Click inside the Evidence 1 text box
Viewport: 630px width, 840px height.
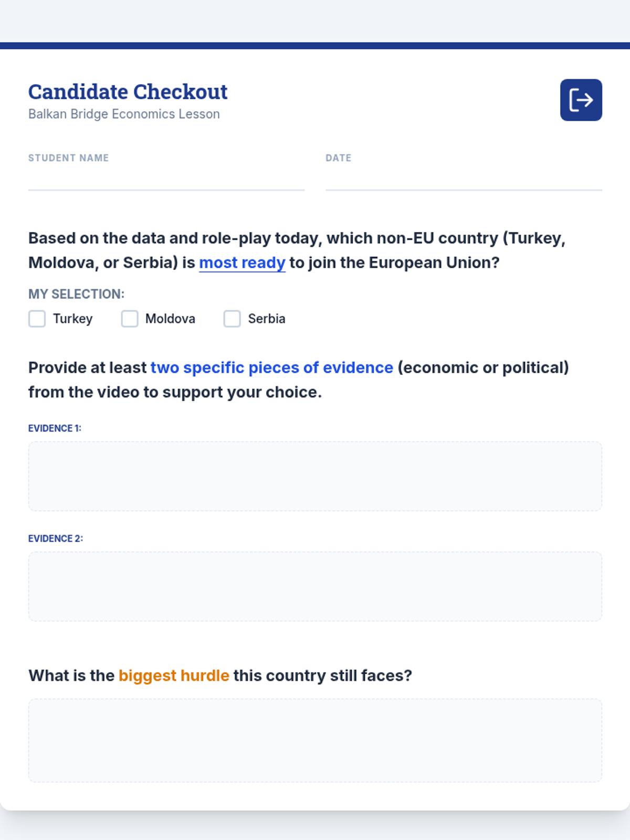(x=315, y=476)
